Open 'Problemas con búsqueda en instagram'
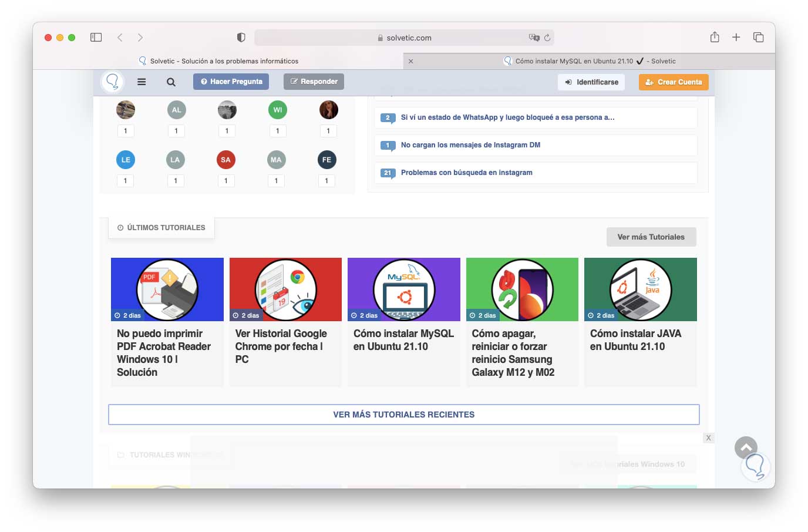Image resolution: width=808 pixels, height=532 pixels. pos(467,173)
